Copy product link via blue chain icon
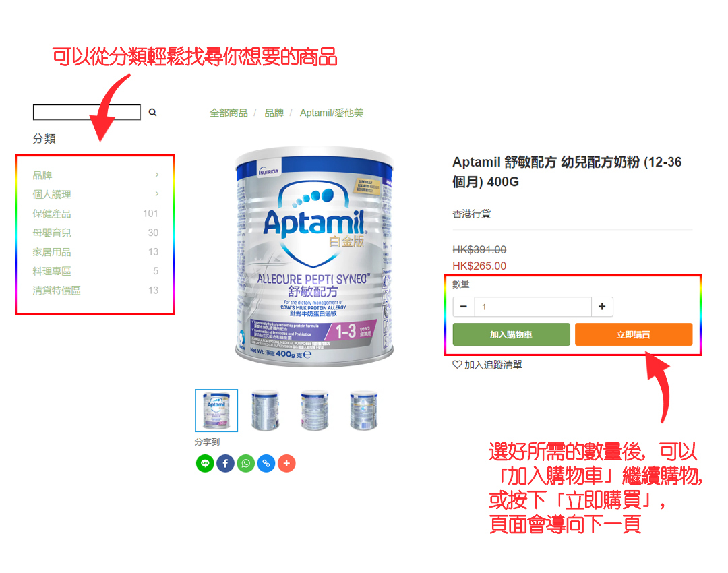 [x=266, y=463]
